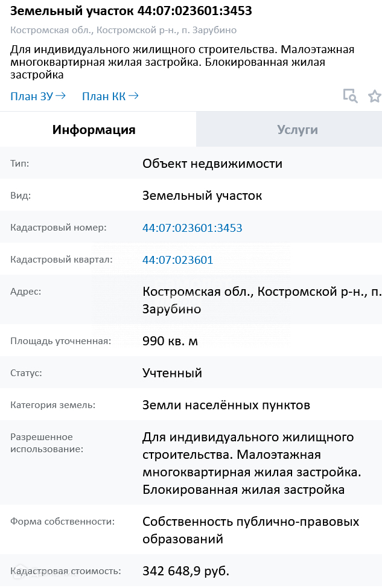This screenshot has height=588, width=382.
Task: Switch to the Услуги tab
Action: point(297,130)
